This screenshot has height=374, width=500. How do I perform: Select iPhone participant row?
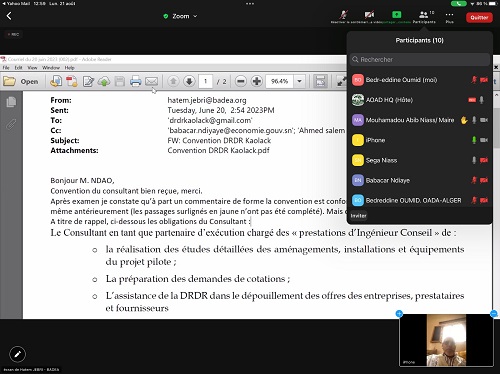tap(420, 140)
